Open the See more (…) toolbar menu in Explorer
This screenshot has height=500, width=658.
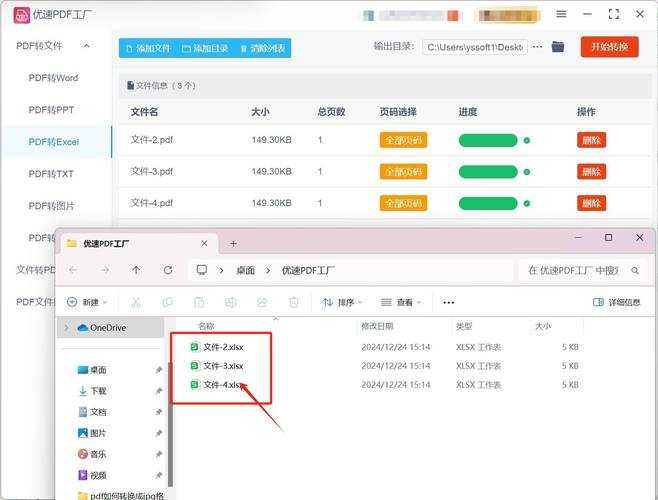448,302
